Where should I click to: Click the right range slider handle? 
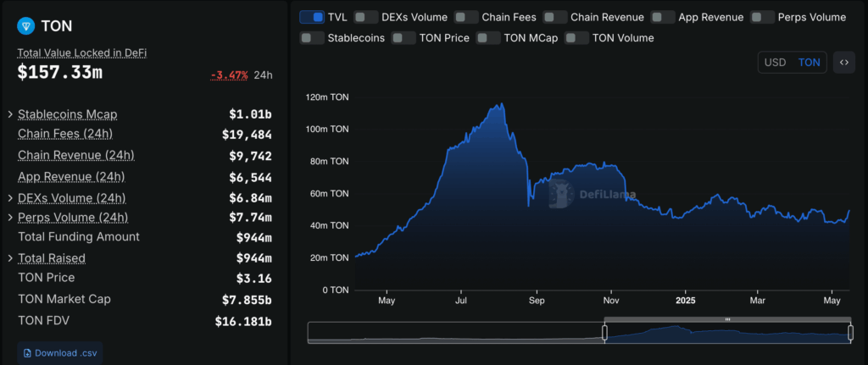(x=851, y=332)
